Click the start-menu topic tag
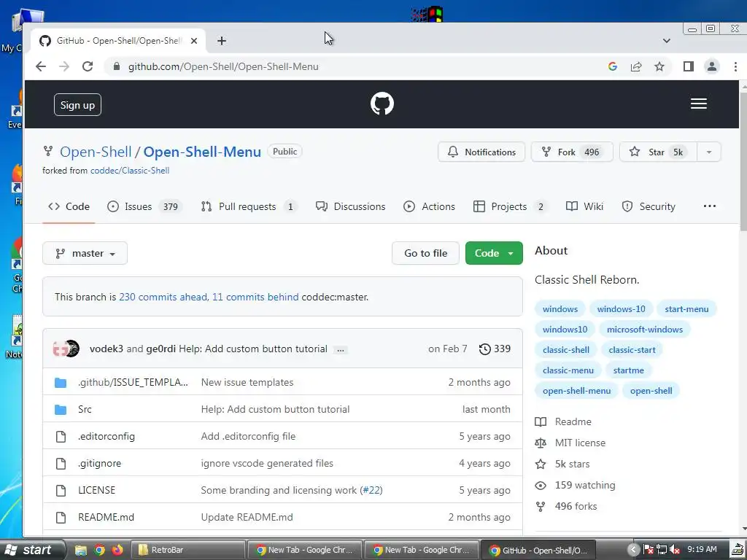Viewport: 747px width, 560px height. 686,309
